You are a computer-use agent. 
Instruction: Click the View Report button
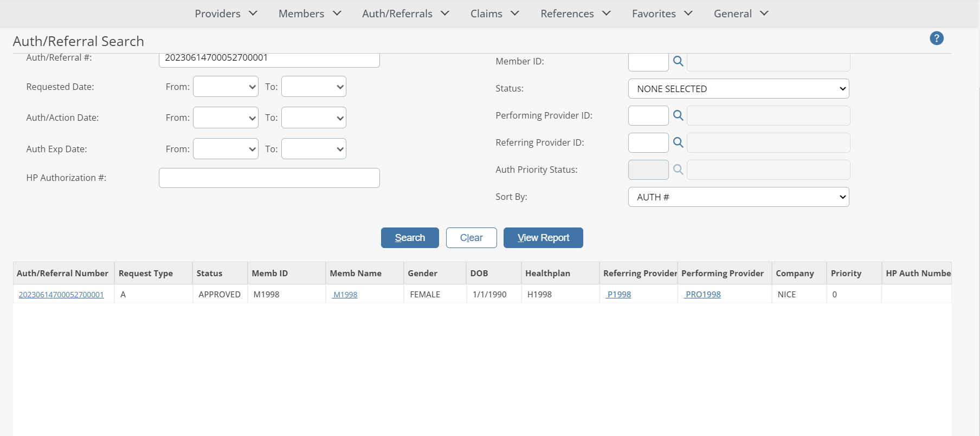click(x=543, y=238)
